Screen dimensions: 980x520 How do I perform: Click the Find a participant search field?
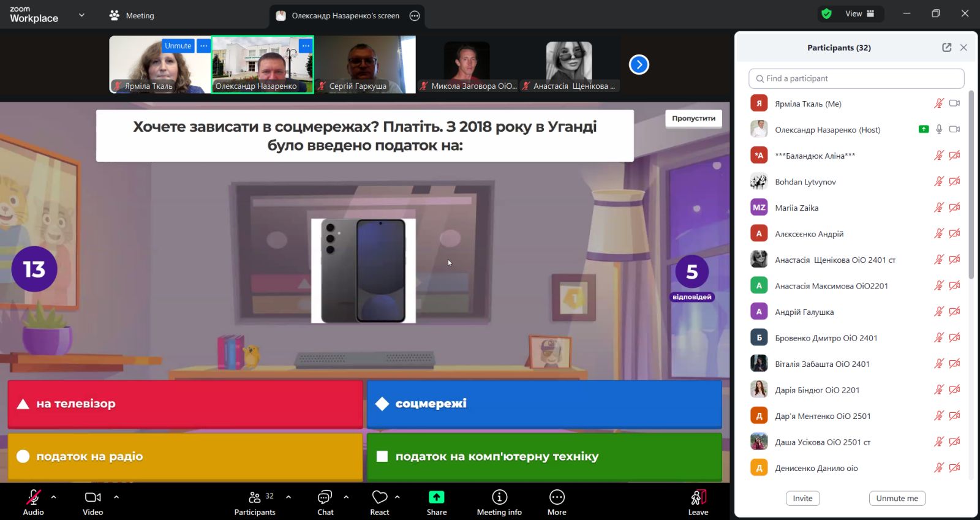coord(856,78)
